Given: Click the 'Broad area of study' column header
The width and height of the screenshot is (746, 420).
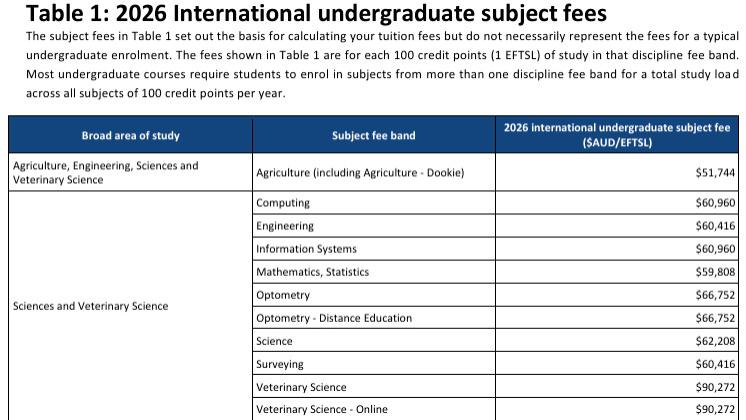Looking at the screenshot, I should [x=130, y=135].
